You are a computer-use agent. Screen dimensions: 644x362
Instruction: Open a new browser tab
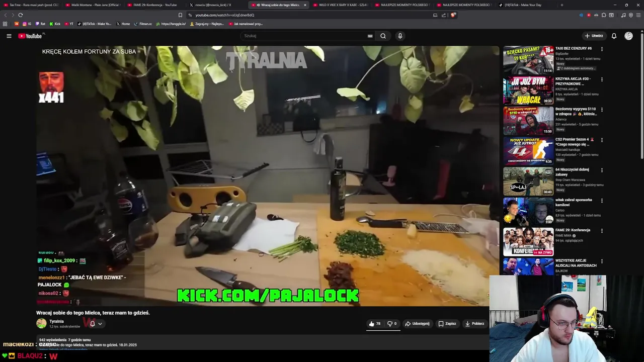(561, 5)
